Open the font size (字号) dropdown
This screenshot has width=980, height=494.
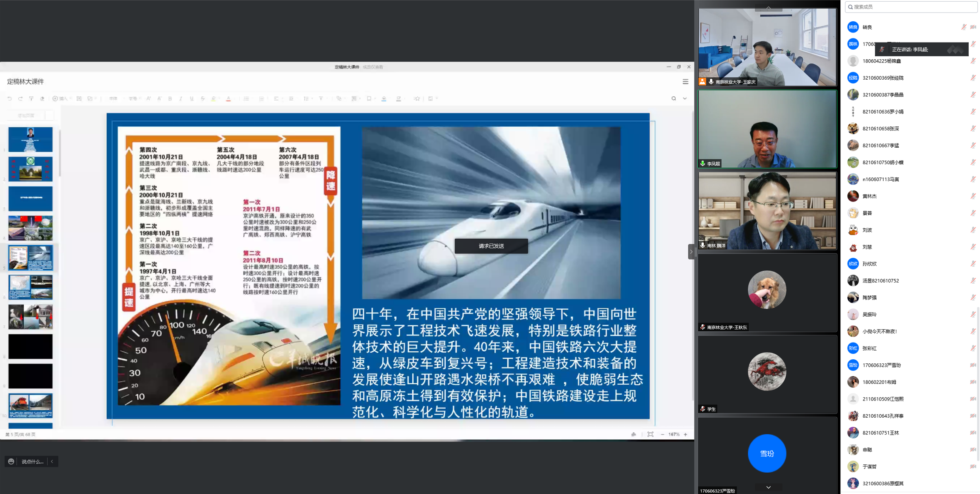point(134,98)
